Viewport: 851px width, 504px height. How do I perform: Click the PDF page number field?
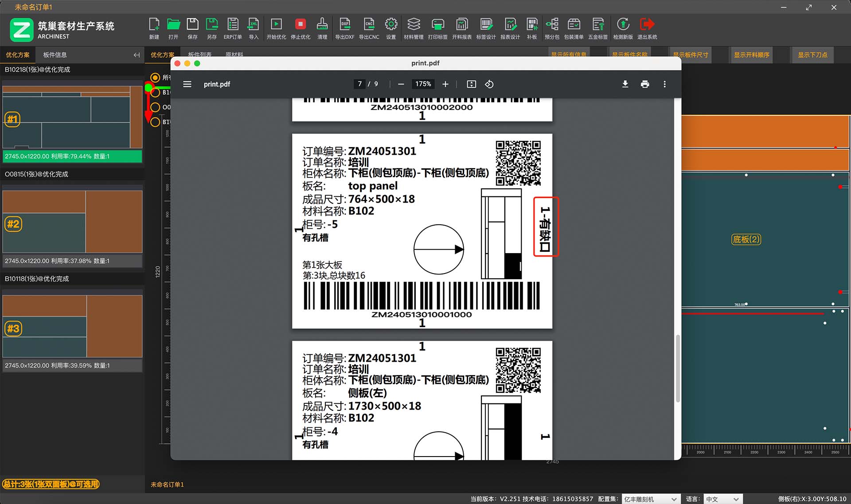(359, 84)
